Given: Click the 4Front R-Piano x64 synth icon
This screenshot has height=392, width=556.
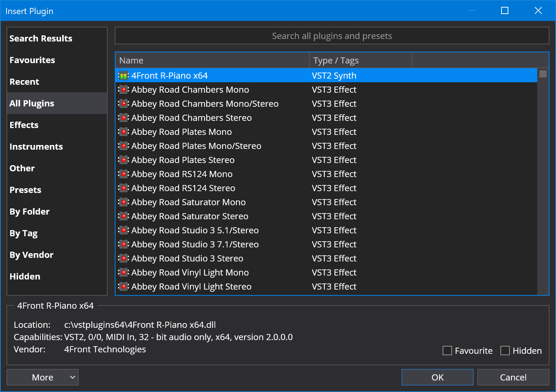Looking at the screenshot, I should (x=123, y=75).
